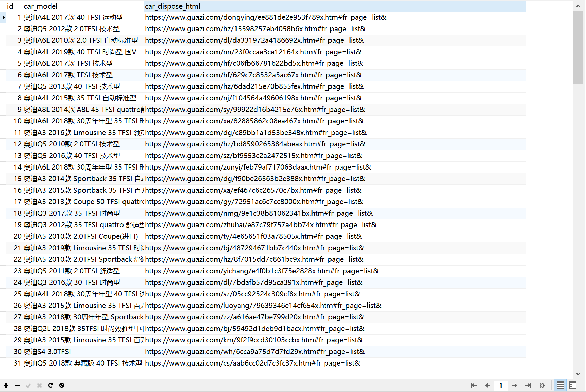Select the current row indicator arrow of row 1

pos(3,17)
